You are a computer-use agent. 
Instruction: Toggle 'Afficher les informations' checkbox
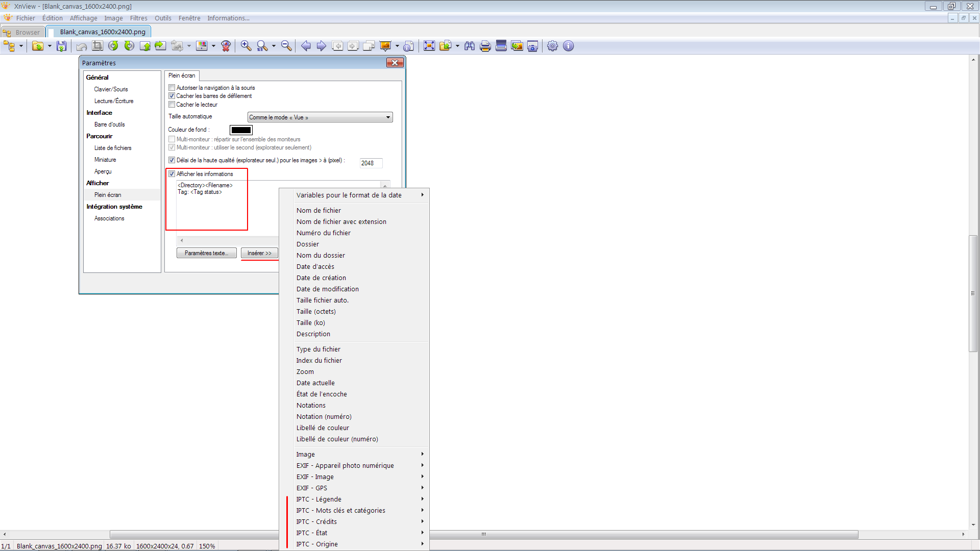(172, 174)
